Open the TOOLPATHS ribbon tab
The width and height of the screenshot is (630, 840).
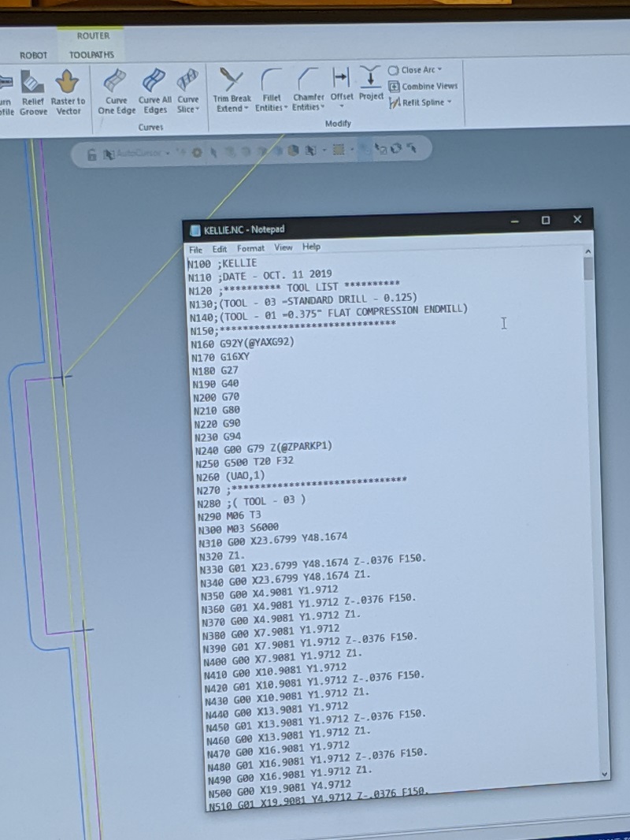91,55
